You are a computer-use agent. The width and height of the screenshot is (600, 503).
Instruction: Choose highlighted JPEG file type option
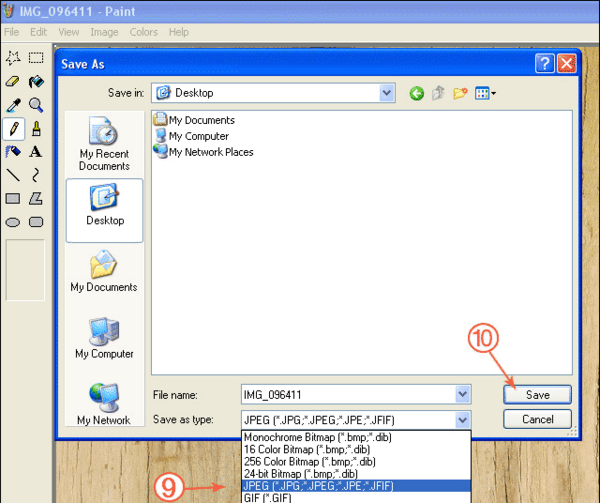coord(356,486)
